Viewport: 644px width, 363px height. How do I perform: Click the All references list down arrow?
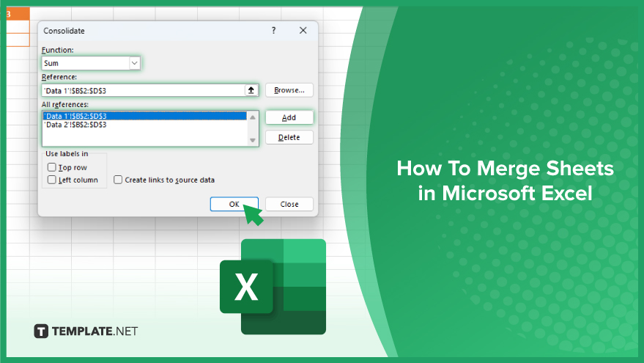[253, 140]
